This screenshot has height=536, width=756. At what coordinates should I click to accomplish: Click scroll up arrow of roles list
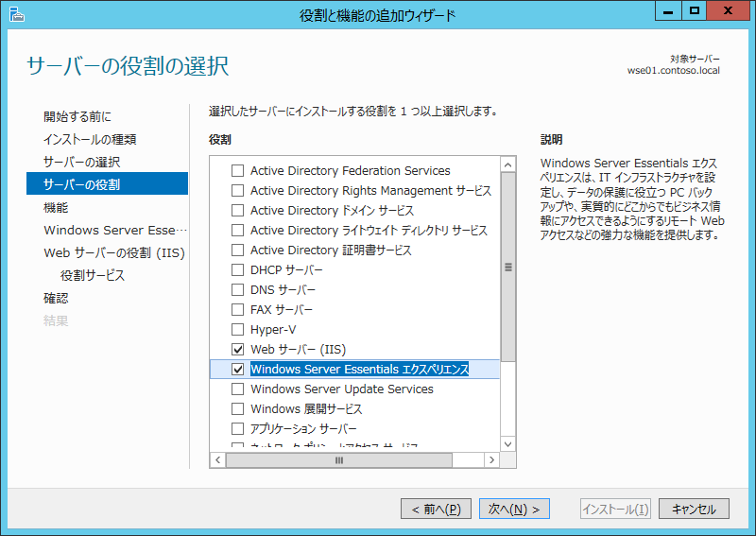click(x=507, y=165)
